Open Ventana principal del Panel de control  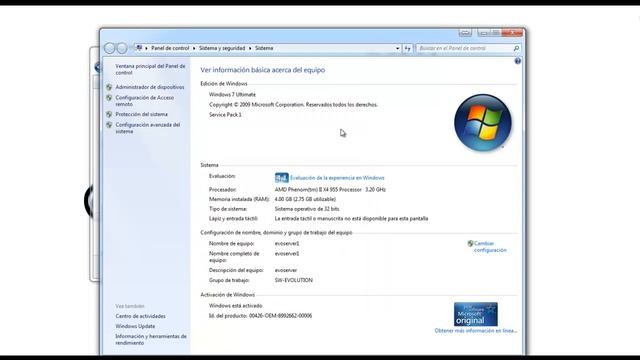click(x=150, y=69)
